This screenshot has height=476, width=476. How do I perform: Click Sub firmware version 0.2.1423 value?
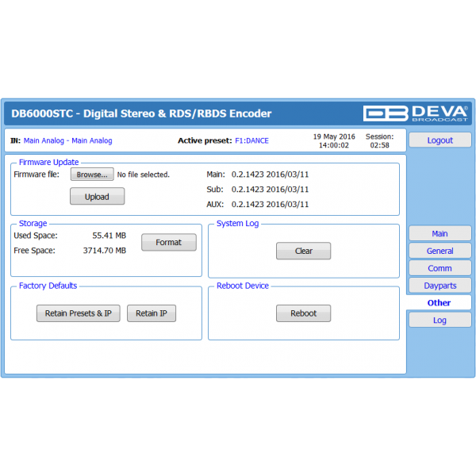(x=270, y=190)
